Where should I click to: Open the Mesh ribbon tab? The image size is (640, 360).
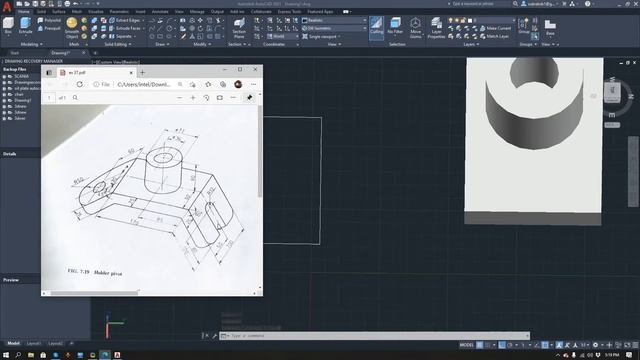click(x=77, y=11)
